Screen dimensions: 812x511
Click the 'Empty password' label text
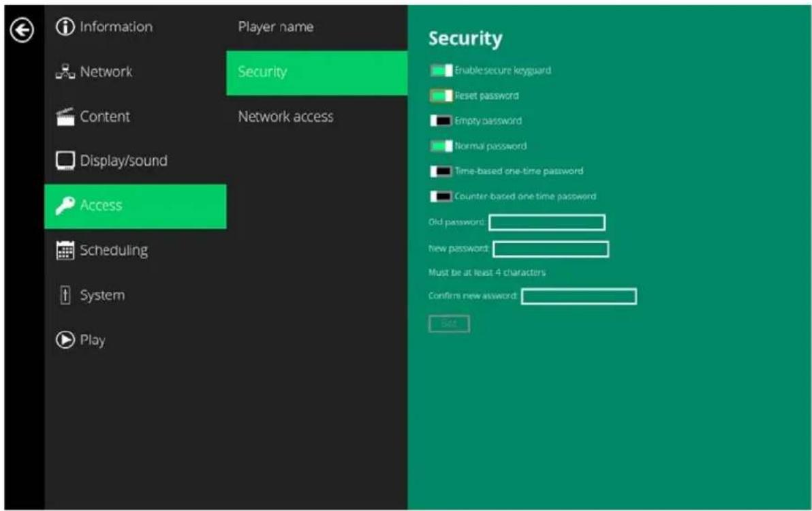click(x=488, y=121)
